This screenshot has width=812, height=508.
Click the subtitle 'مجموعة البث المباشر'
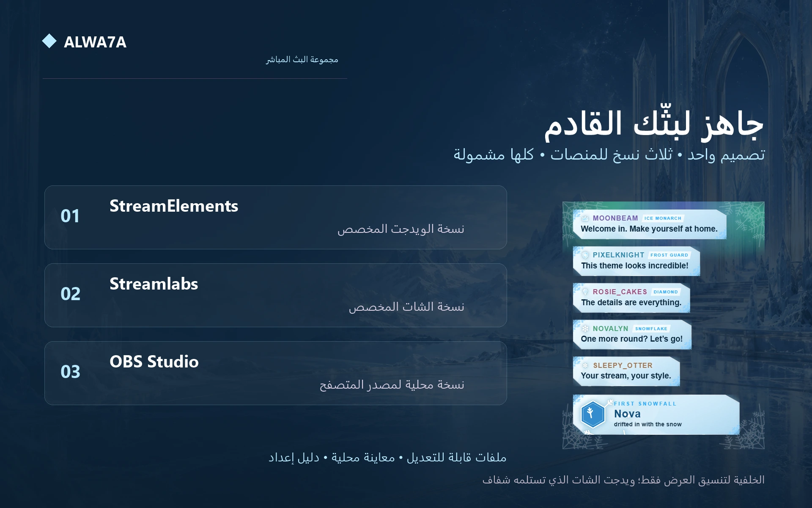click(x=302, y=59)
